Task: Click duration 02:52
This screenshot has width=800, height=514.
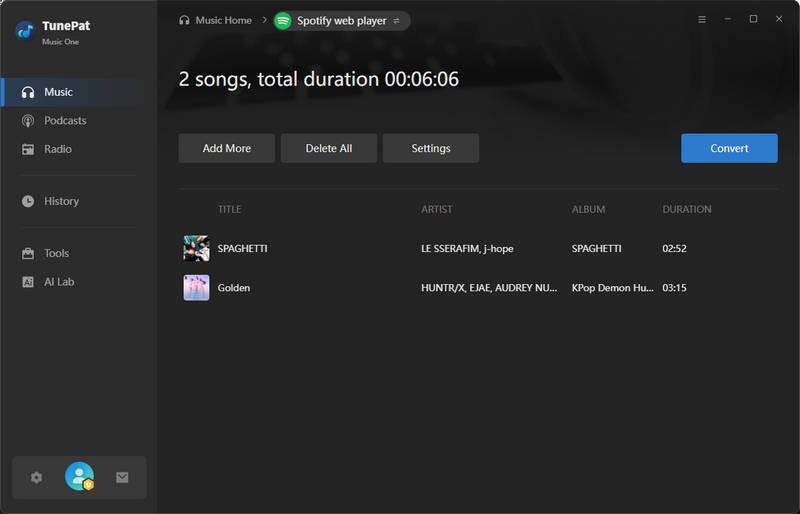Action: 674,249
